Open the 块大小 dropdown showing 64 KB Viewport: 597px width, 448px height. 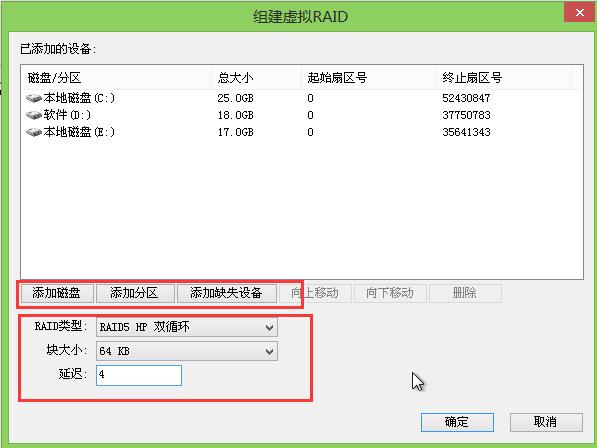click(187, 351)
